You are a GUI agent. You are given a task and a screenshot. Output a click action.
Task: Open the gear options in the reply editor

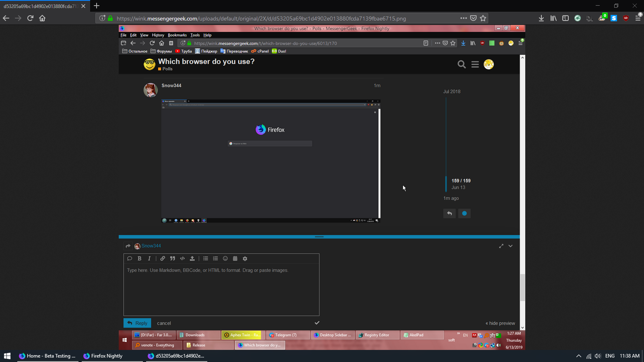[245, 259]
